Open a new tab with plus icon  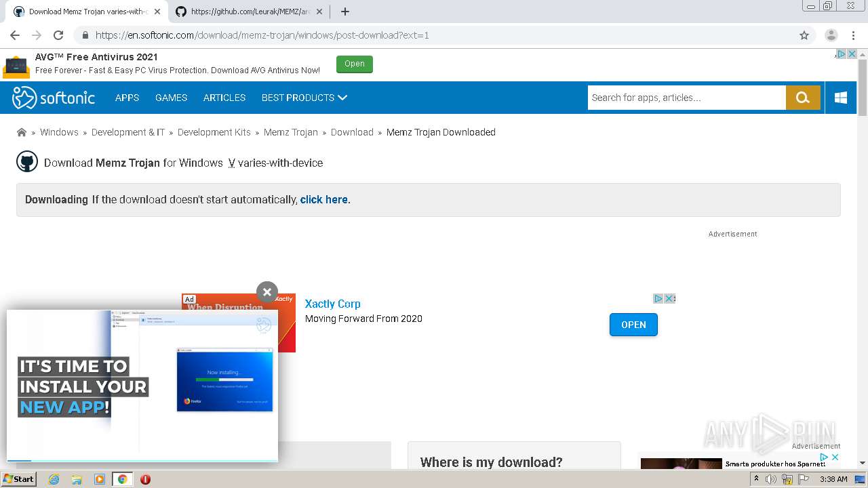tap(345, 12)
